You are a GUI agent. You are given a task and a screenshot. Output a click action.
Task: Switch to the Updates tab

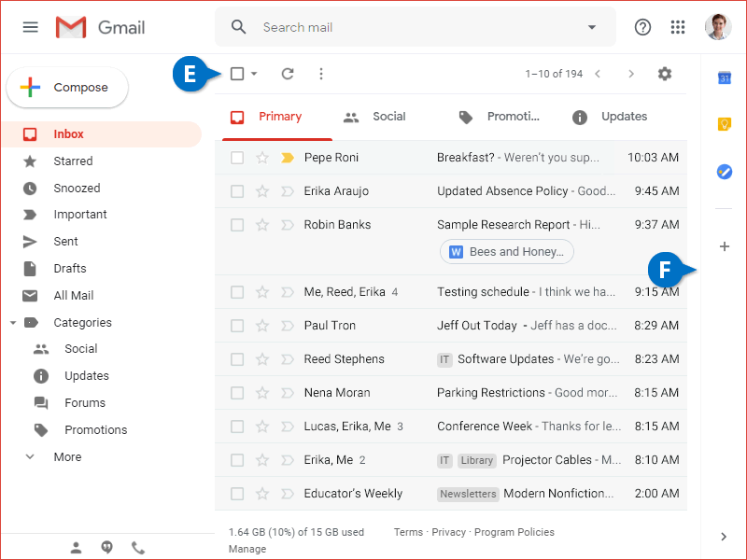pos(610,118)
